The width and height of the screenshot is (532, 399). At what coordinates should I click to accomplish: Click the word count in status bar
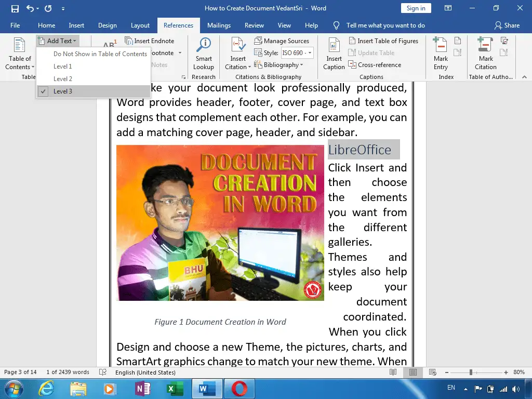click(68, 372)
